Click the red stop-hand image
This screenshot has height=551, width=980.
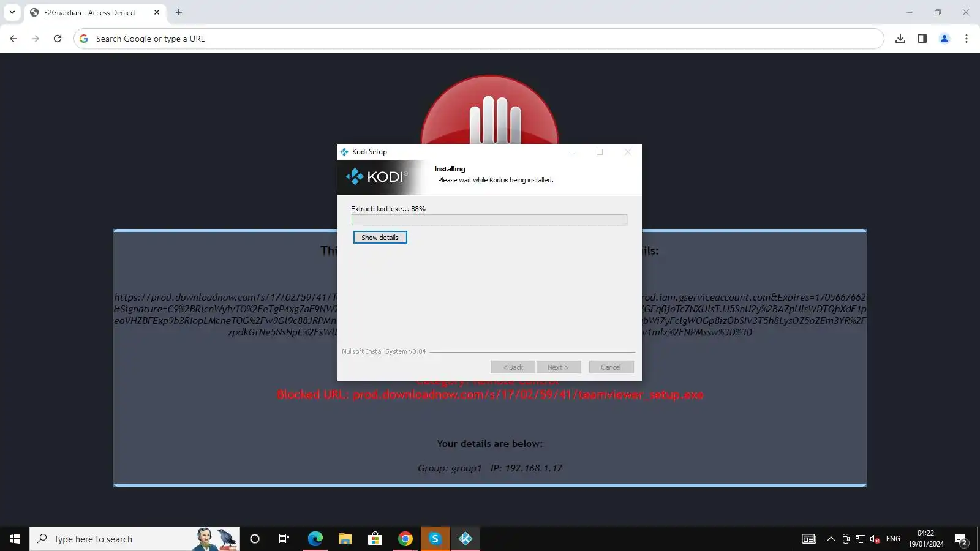(489, 110)
